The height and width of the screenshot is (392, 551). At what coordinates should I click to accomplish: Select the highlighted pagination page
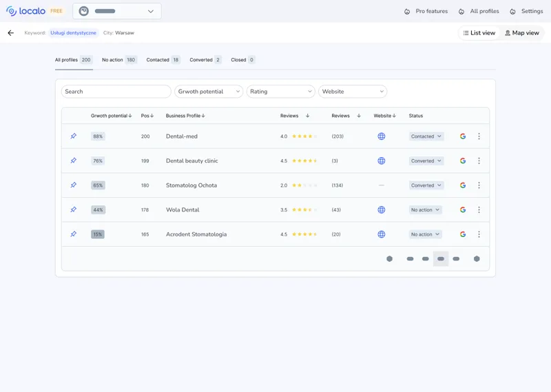click(x=441, y=259)
